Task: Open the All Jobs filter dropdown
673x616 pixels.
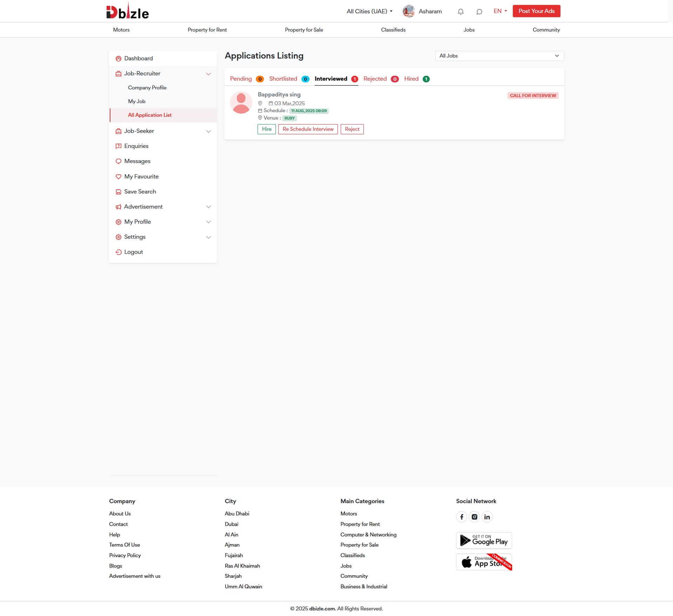Action: pos(499,56)
